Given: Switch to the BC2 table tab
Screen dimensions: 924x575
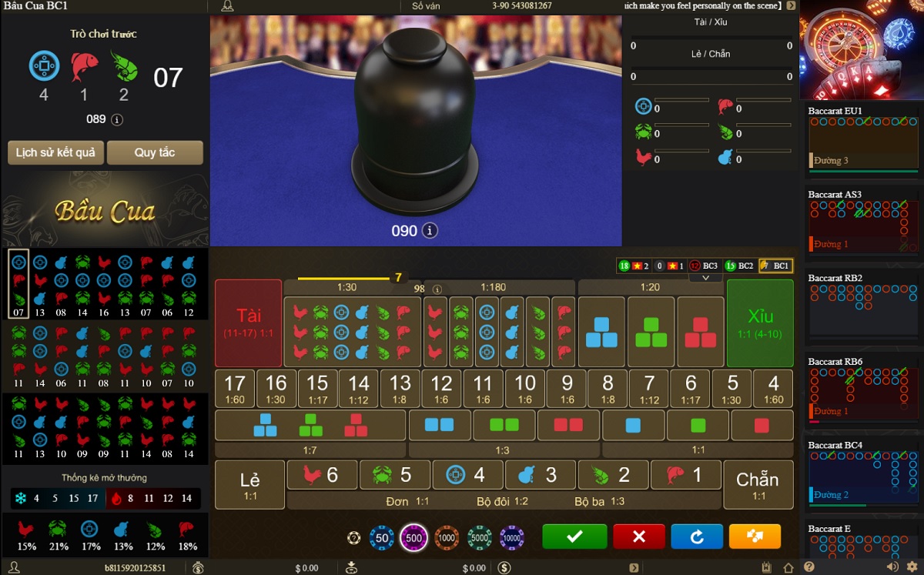Looking at the screenshot, I should tap(739, 266).
